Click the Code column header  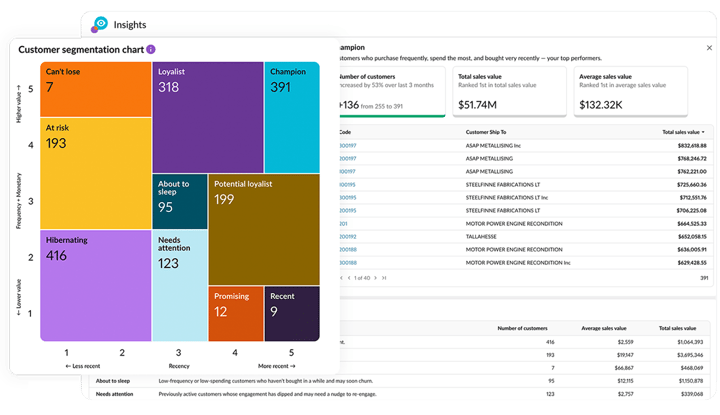[345, 132]
